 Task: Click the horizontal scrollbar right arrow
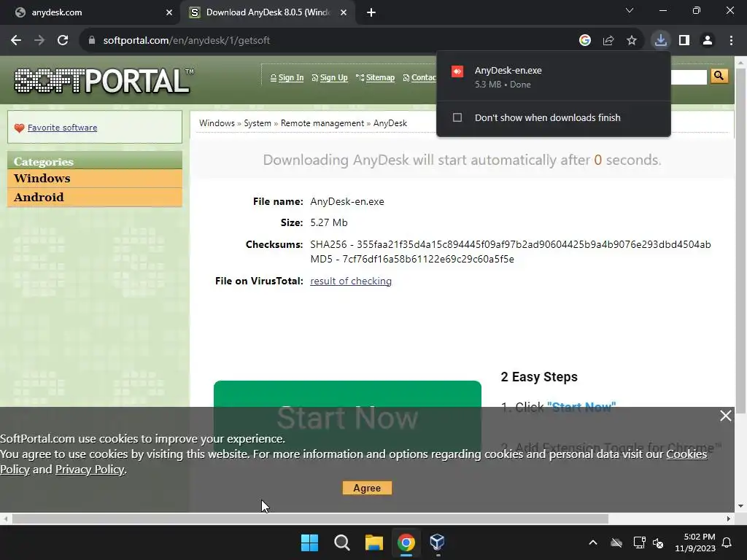[729, 518]
